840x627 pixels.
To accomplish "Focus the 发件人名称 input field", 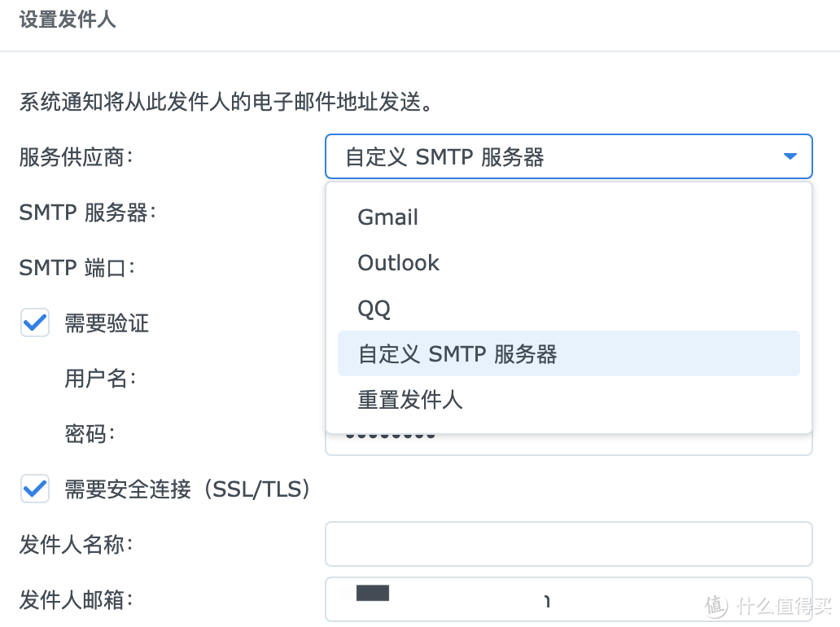I will coord(568,544).
